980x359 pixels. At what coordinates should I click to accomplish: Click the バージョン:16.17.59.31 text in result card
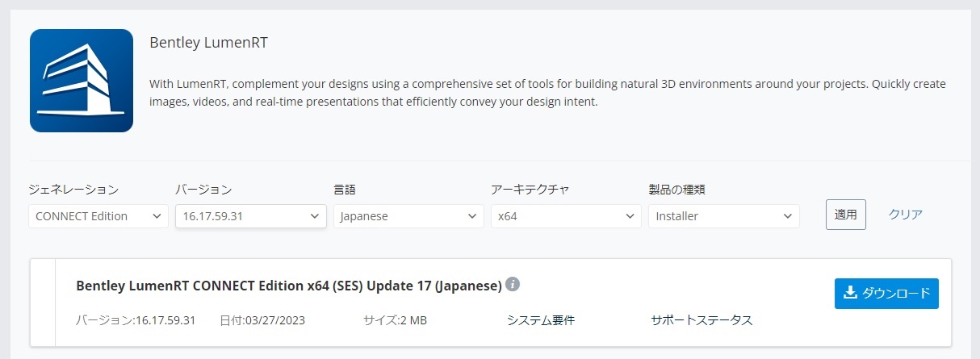coord(136,320)
